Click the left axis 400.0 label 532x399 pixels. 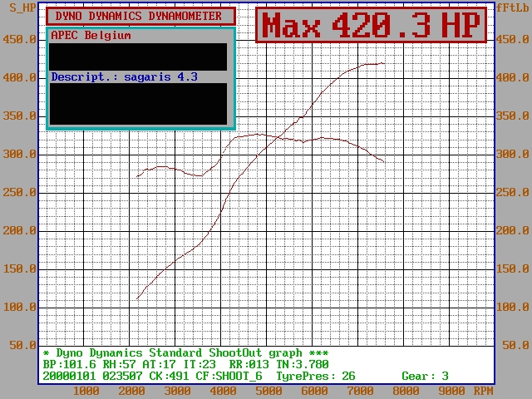[19, 77]
